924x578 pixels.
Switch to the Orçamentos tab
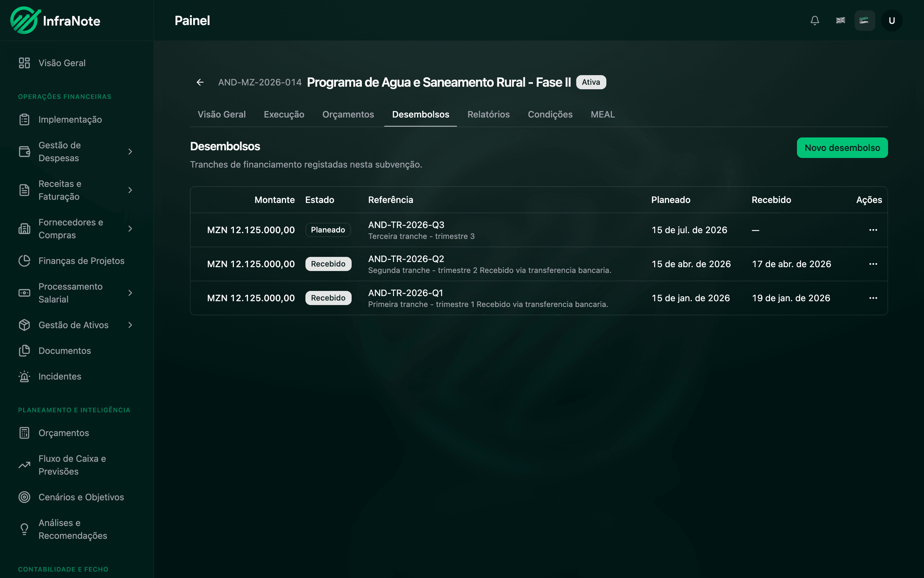(348, 114)
